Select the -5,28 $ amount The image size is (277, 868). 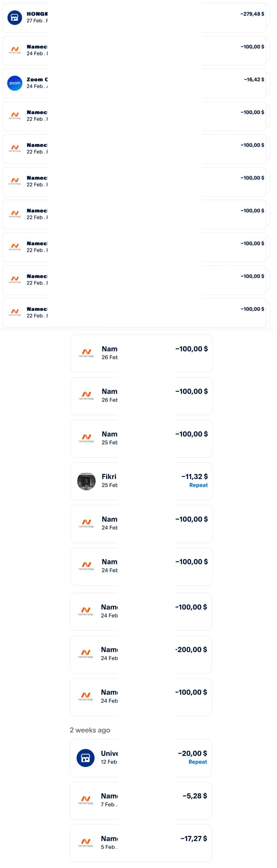point(194,796)
